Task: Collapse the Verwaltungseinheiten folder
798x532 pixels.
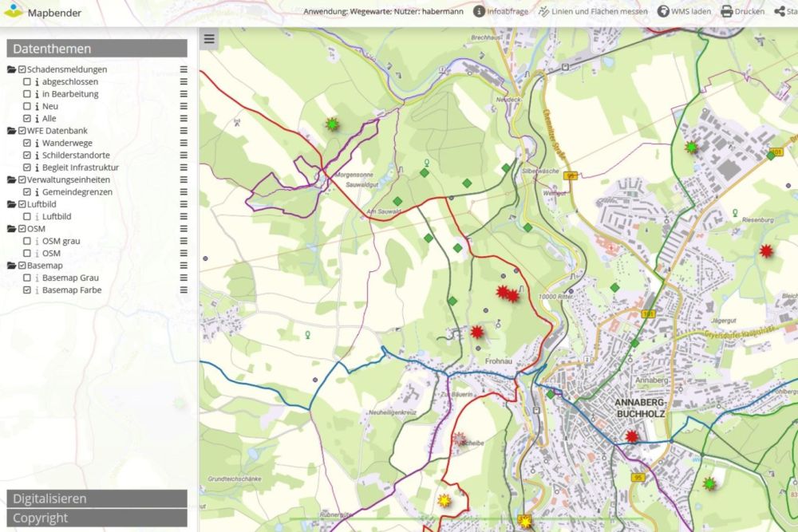Action: coord(12,179)
